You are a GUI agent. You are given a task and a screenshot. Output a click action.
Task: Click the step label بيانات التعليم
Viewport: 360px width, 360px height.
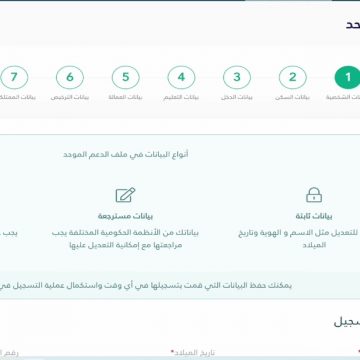(x=181, y=98)
